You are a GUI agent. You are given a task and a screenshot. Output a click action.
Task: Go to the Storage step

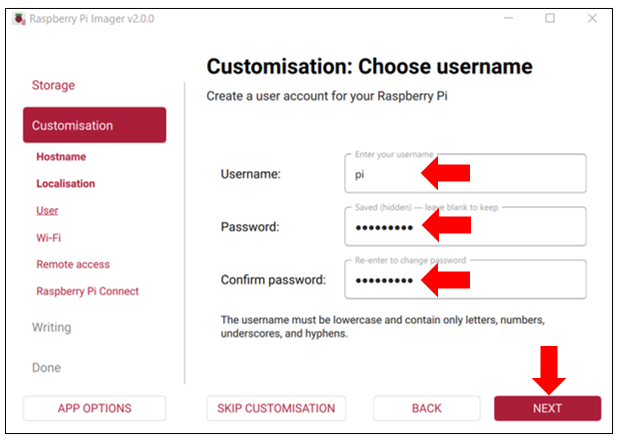53,85
